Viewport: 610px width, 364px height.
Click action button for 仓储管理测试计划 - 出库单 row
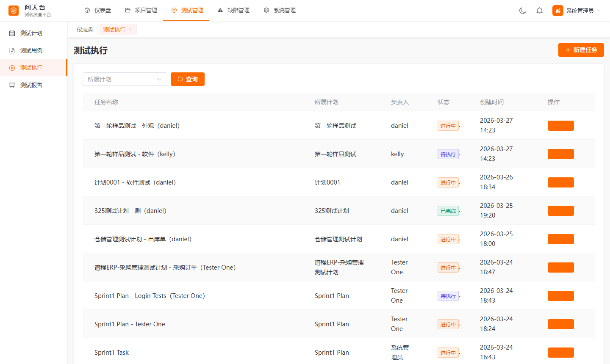(x=561, y=239)
